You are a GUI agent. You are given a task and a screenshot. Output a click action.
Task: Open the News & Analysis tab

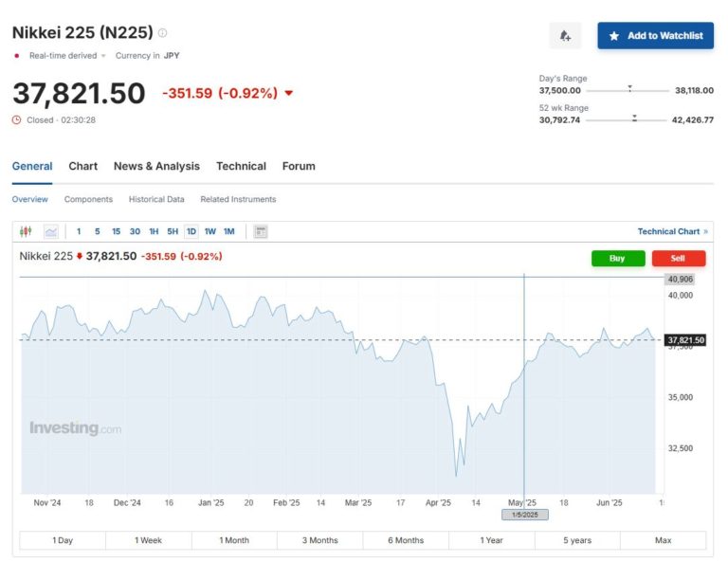point(156,166)
